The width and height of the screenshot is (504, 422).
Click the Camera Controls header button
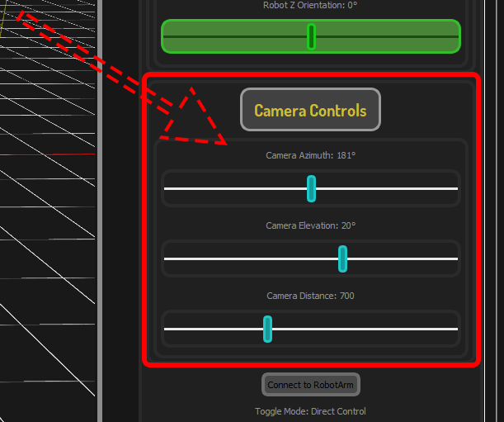(x=310, y=110)
